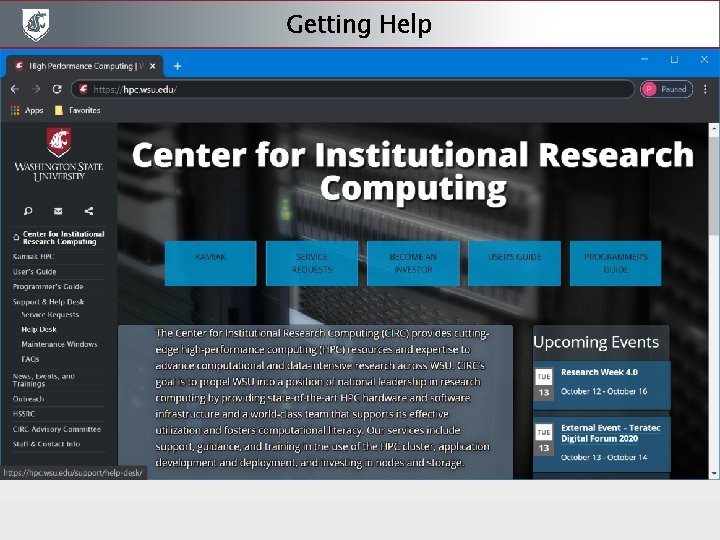Viewport: 720px width, 540px height.
Task: Click the address bar showing hpc.wsu.edu
Action: [353, 89]
